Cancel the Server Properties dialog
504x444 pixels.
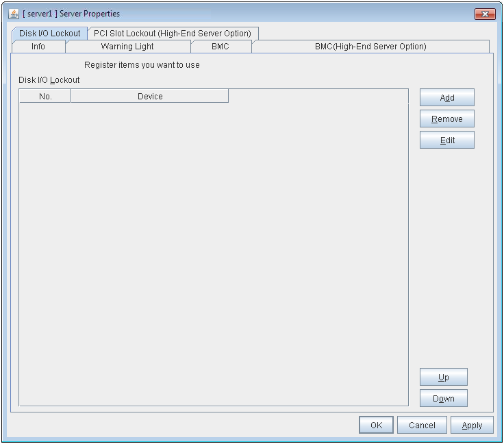pos(422,425)
